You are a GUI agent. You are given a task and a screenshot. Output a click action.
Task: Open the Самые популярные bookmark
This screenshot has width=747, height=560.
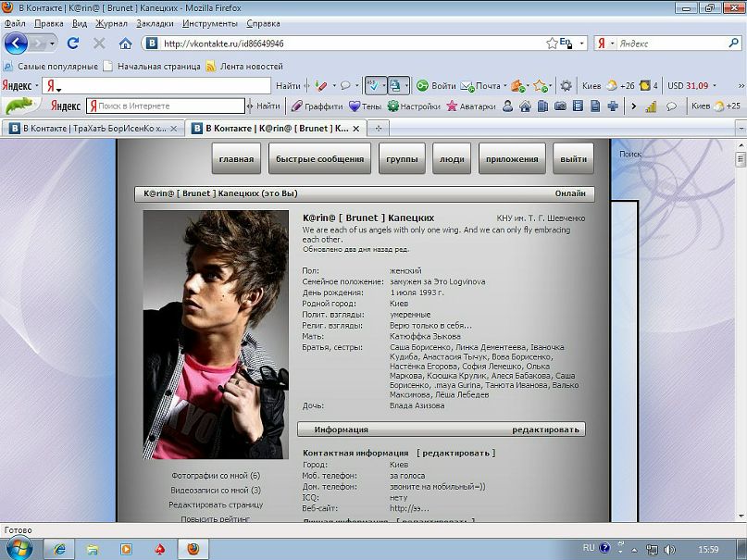(51, 67)
